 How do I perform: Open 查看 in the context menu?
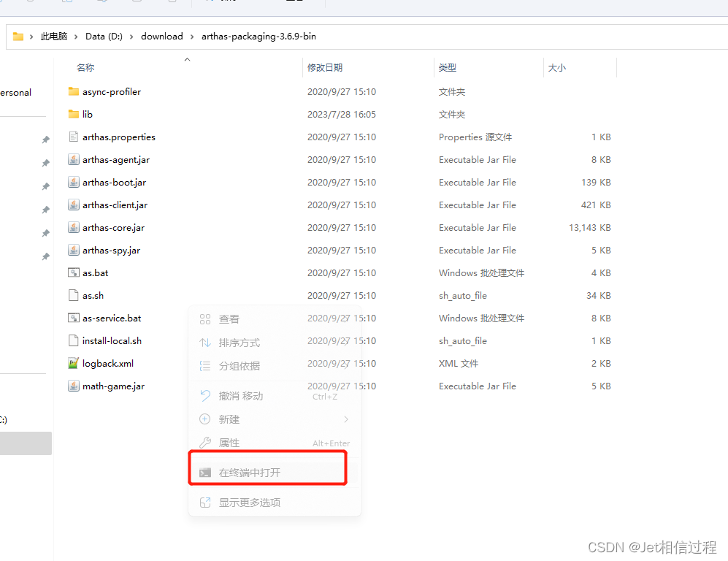click(x=275, y=319)
